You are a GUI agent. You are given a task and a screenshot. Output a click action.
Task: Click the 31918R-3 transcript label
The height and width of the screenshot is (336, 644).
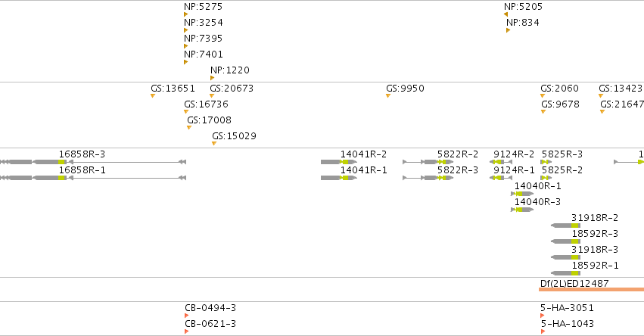pos(595,250)
